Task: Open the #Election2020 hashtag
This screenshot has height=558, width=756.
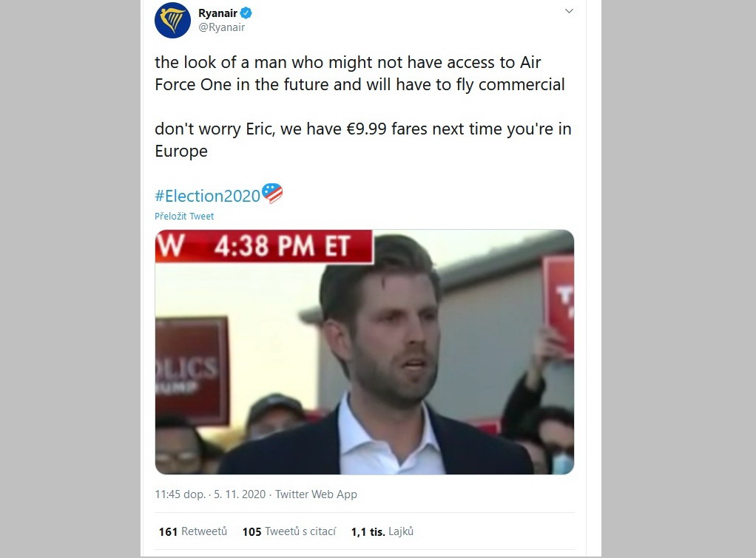Action: click(207, 196)
